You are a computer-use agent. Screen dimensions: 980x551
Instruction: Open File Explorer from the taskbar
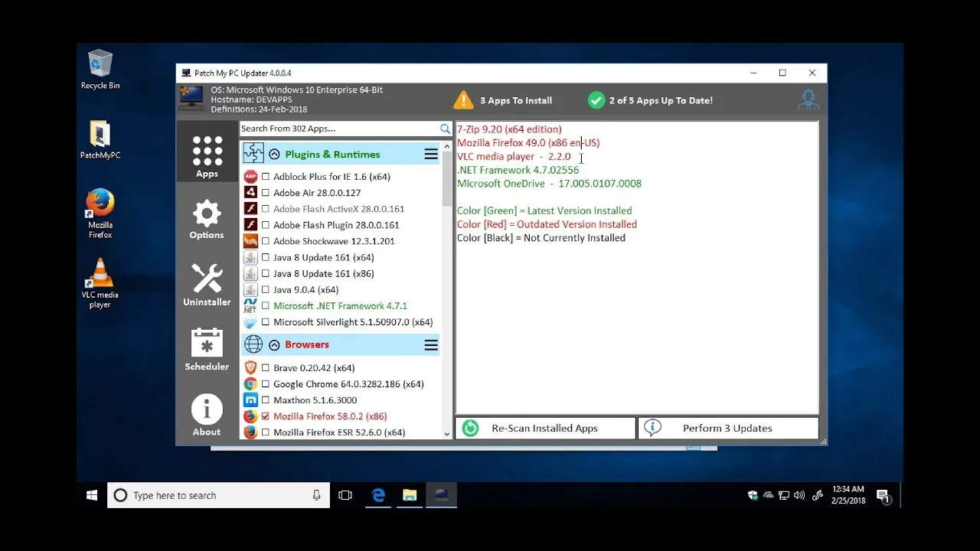coord(410,495)
